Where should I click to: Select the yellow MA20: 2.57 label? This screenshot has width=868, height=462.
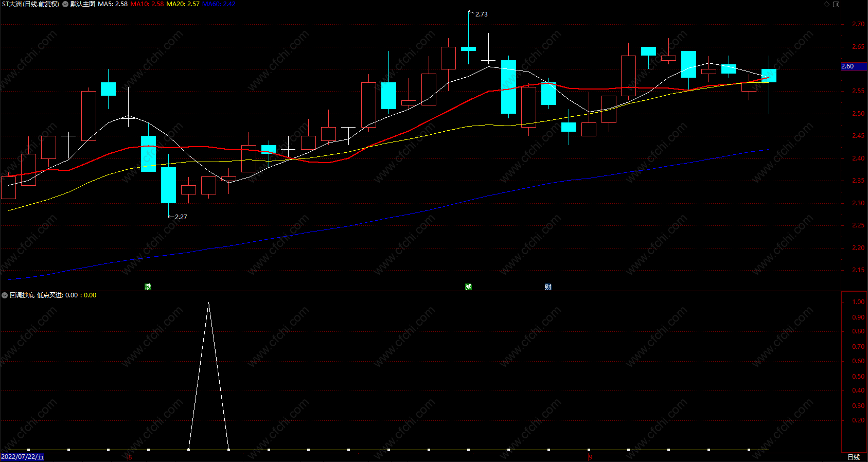point(183,4)
